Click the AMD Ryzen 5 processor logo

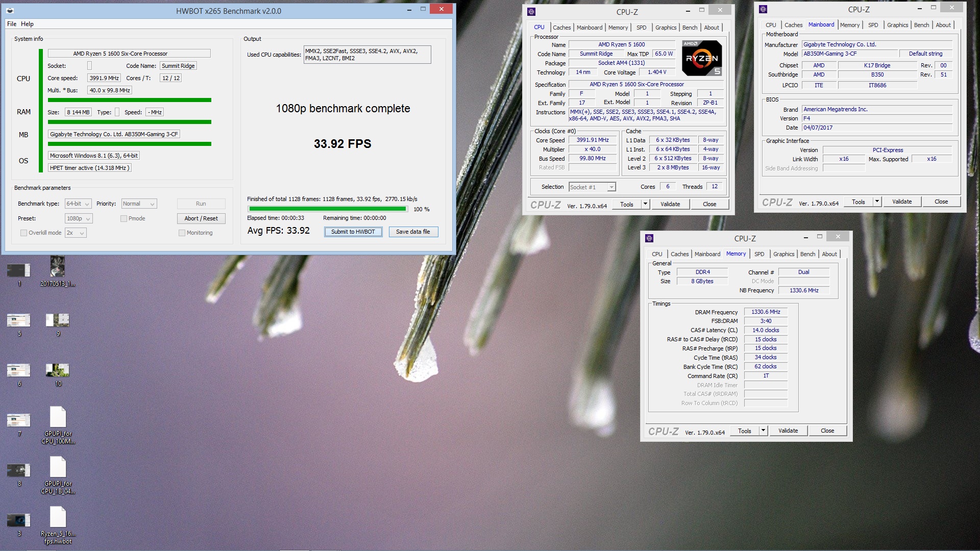[702, 58]
